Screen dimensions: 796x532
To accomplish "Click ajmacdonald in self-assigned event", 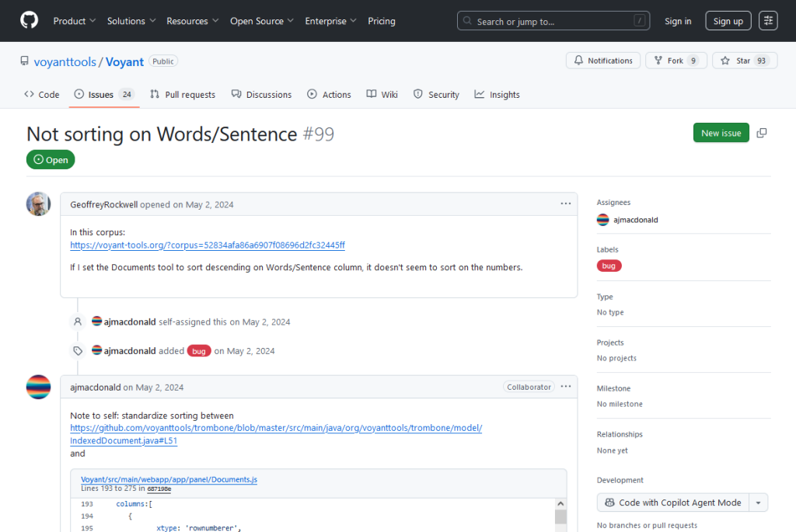I will coord(130,322).
